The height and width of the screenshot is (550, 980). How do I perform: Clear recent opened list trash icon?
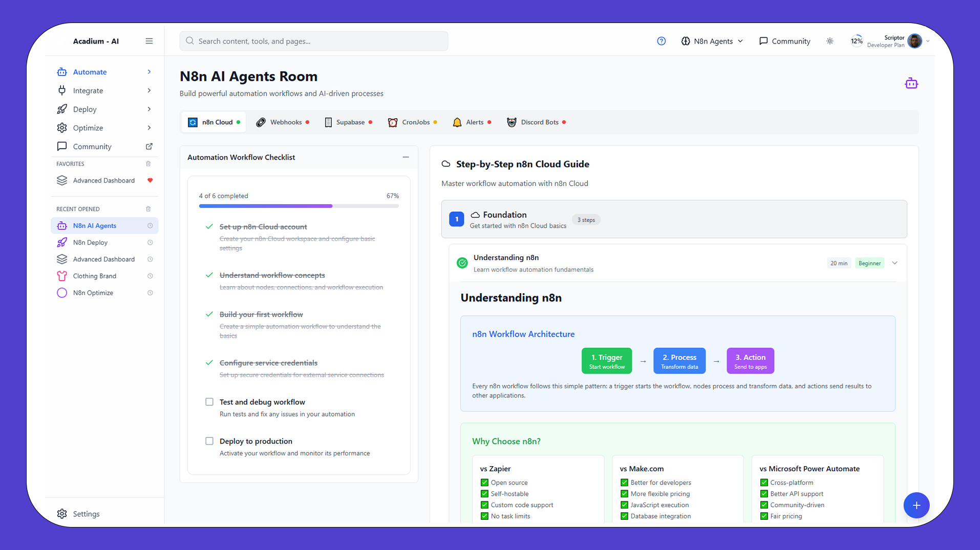click(148, 209)
